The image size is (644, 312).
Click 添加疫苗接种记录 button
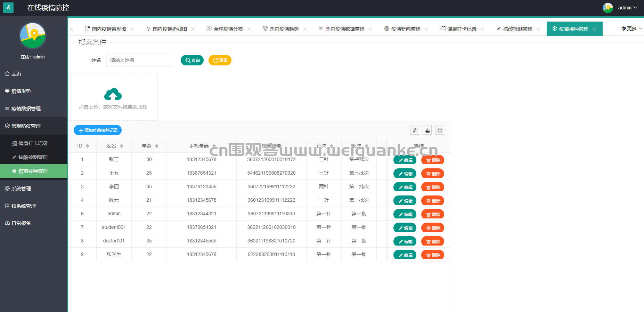(x=98, y=130)
